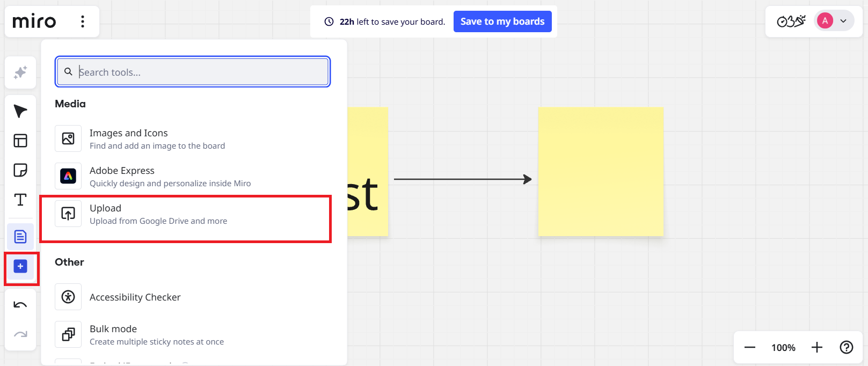Screen dimensions: 868x366
Task: Open the help question mark
Action: [847, 347]
